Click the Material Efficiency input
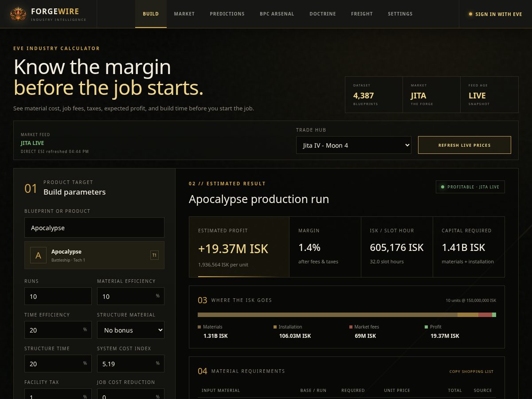Image resolution: width=532 pixels, height=399 pixels. coord(131,296)
